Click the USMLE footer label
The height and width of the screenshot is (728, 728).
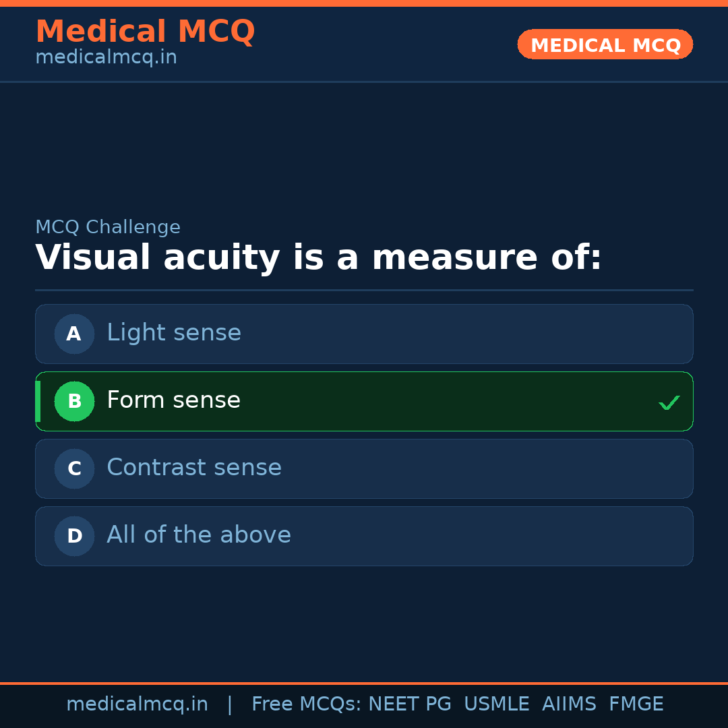[497, 704]
